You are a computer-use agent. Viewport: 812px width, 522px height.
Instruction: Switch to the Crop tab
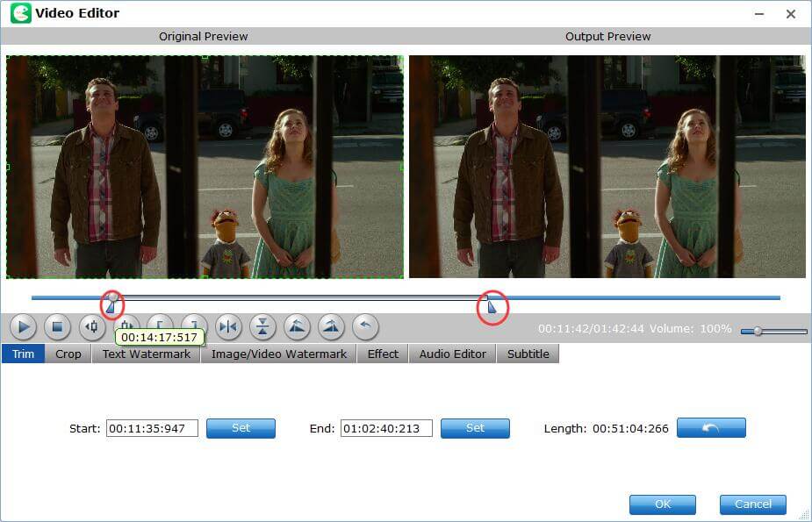pyautogui.click(x=68, y=354)
